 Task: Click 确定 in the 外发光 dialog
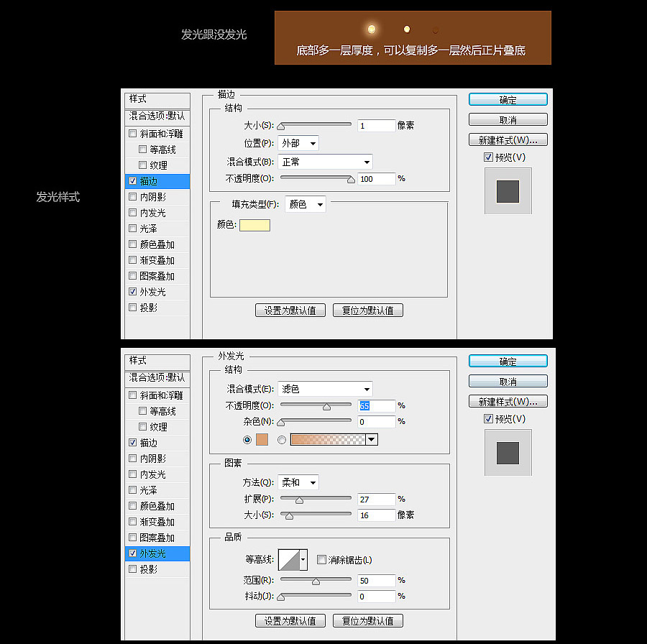[508, 361]
